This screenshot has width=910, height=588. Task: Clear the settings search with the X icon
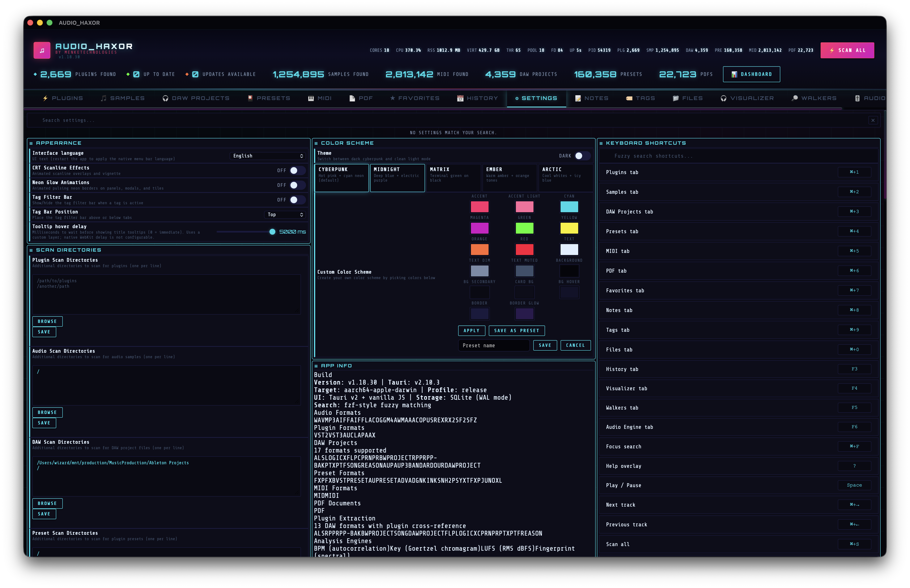873,120
